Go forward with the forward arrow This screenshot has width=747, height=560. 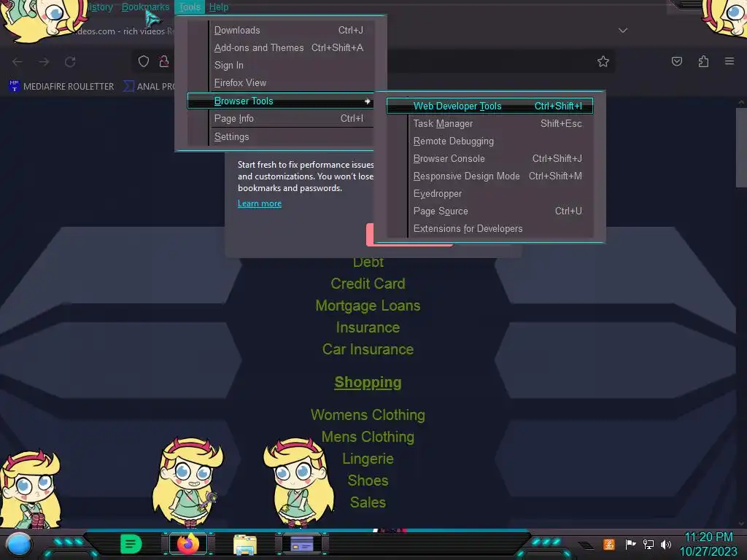(x=44, y=62)
